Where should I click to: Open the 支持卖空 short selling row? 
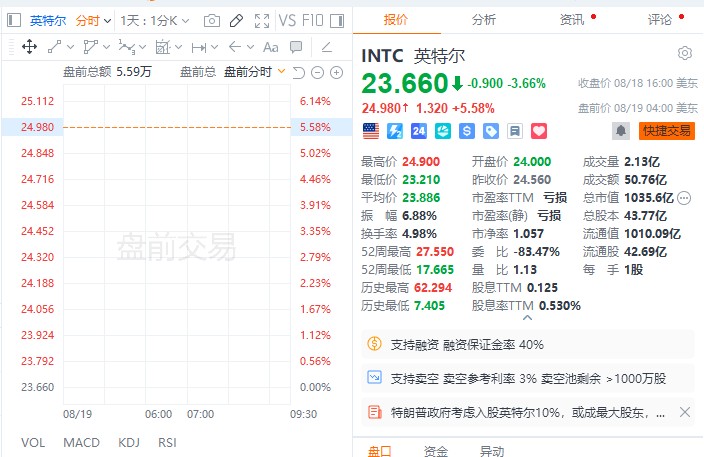click(x=528, y=378)
